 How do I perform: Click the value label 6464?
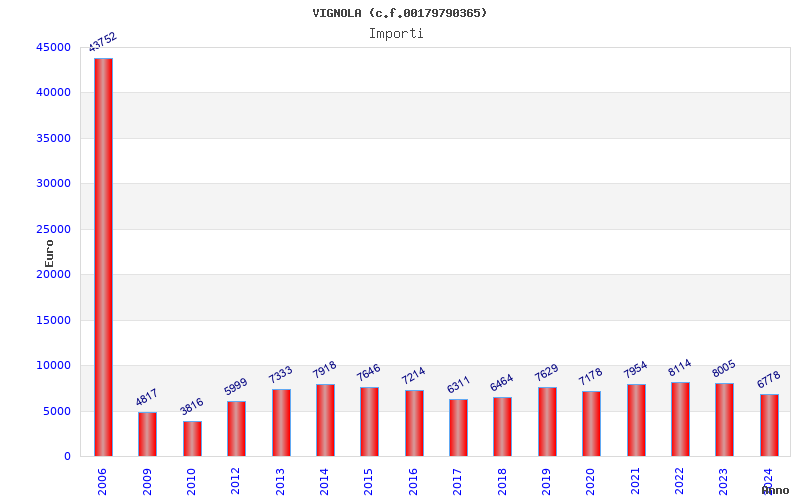pyautogui.click(x=502, y=383)
